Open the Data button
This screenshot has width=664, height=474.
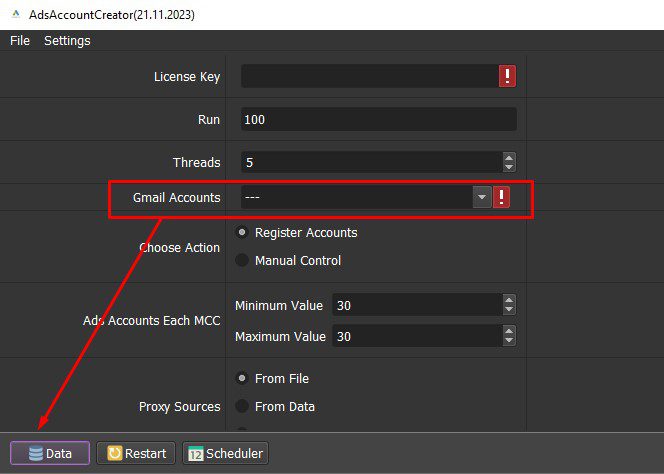point(50,453)
